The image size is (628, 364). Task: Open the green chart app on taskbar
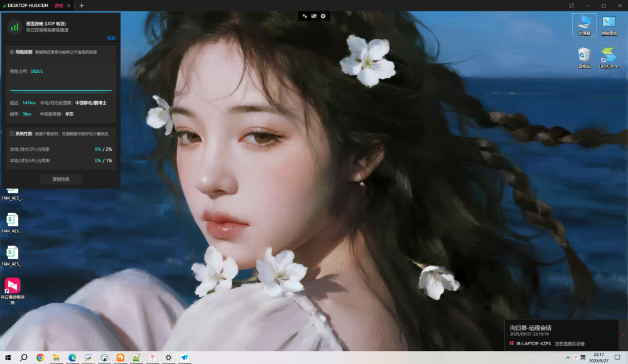tap(136, 358)
